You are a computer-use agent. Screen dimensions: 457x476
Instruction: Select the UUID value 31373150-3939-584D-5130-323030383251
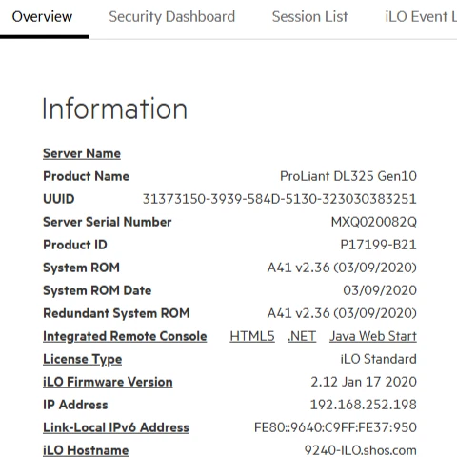(x=280, y=199)
